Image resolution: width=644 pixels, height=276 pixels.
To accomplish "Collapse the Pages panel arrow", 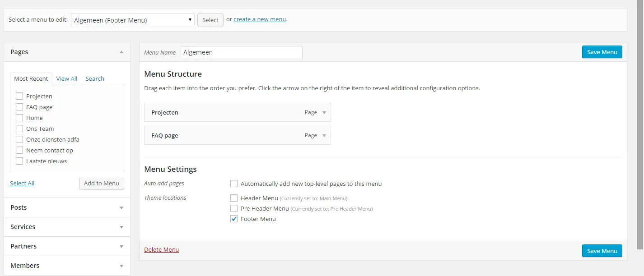I will click(121, 52).
